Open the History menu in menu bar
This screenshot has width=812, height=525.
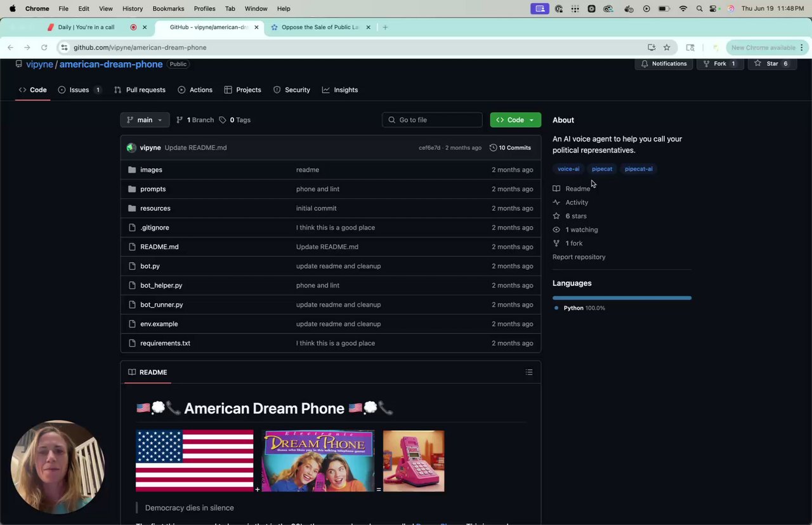point(133,8)
